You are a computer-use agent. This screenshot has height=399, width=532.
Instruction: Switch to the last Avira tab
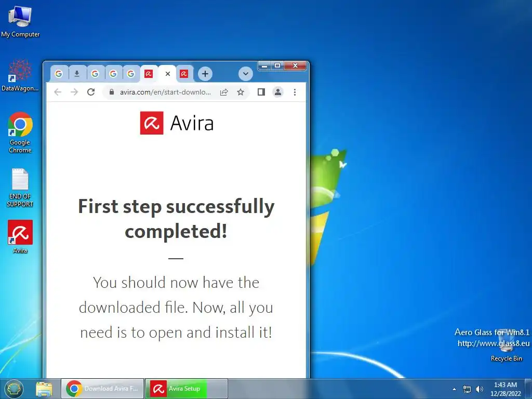point(184,74)
